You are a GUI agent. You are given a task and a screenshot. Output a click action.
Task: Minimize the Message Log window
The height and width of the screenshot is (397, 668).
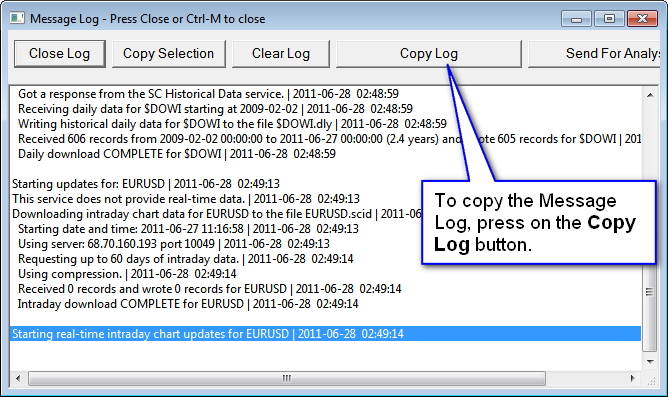pos(576,19)
